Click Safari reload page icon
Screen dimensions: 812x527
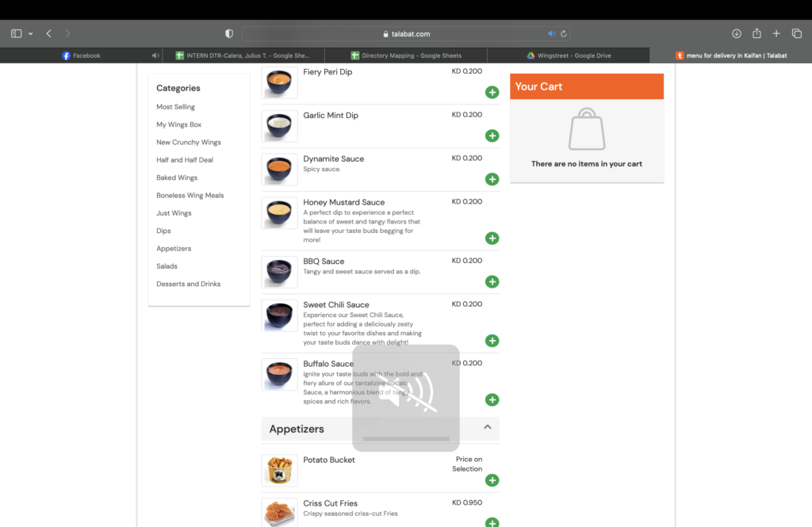tap(564, 34)
